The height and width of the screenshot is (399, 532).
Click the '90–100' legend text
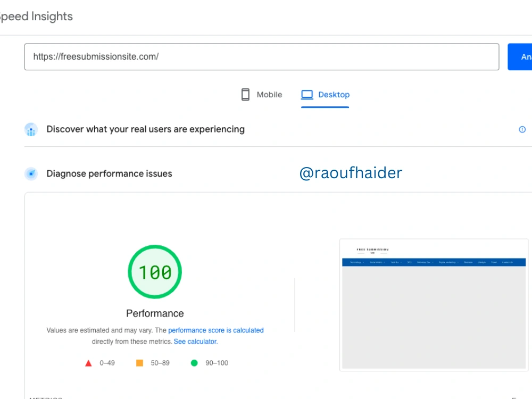pyautogui.click(x=217, y=363)
